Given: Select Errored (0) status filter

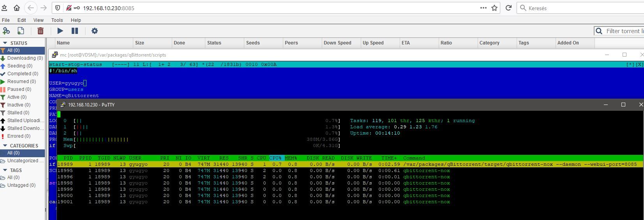Looking at the screenshot, I should 22,136.
